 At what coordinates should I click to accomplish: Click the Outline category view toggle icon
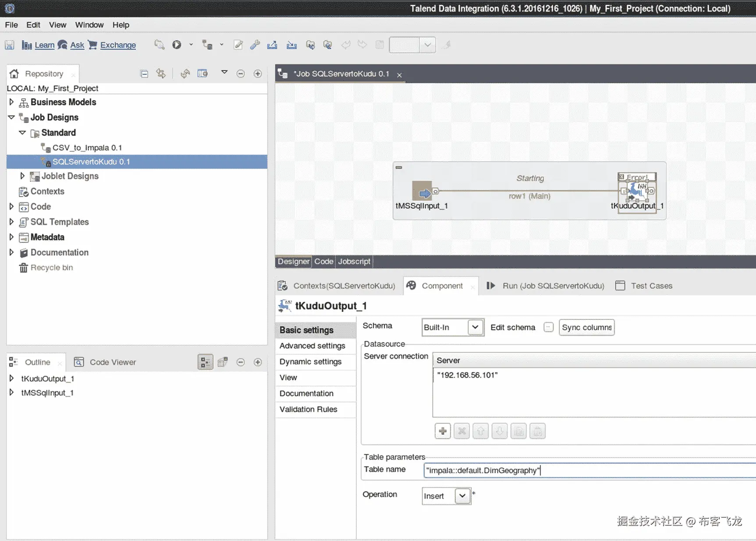click(x=205, y=362)
